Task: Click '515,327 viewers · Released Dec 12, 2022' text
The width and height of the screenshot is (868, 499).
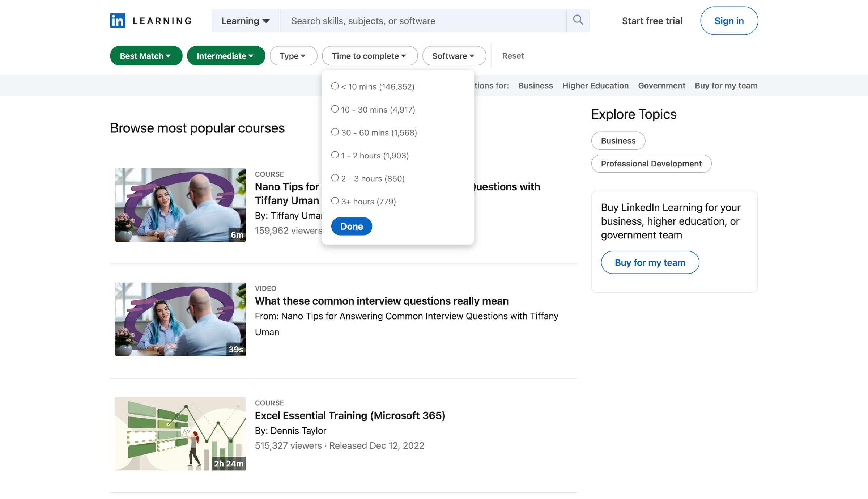Action: point(339,445)
